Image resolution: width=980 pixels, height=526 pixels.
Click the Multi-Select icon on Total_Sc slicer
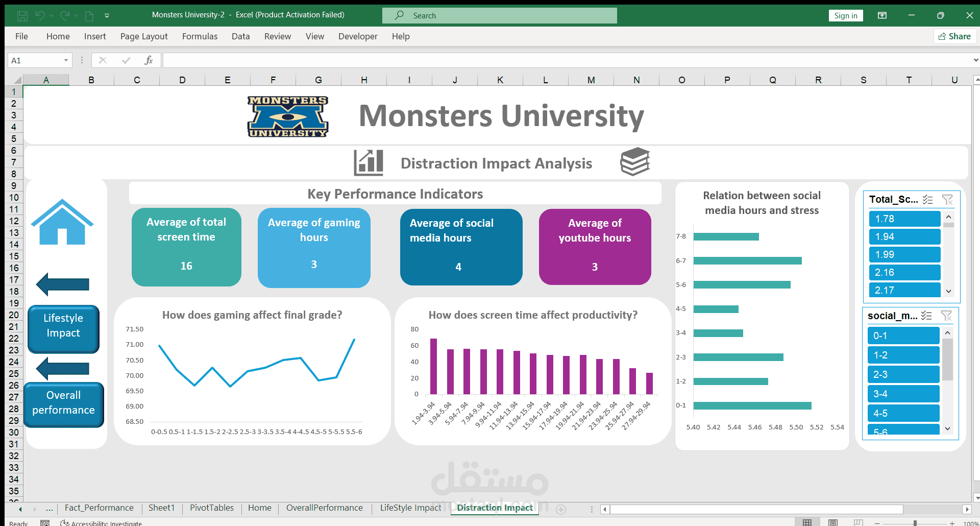927,200
